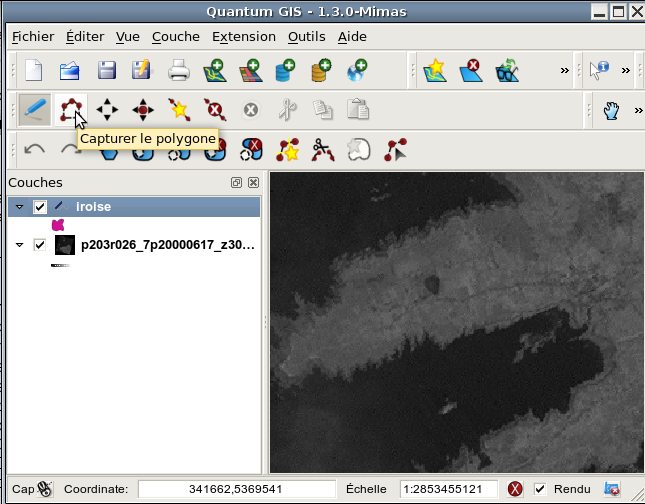Toggle the Rendu checkbox
The height and width of the screenshot is (504, 645).
click(540, 489)
